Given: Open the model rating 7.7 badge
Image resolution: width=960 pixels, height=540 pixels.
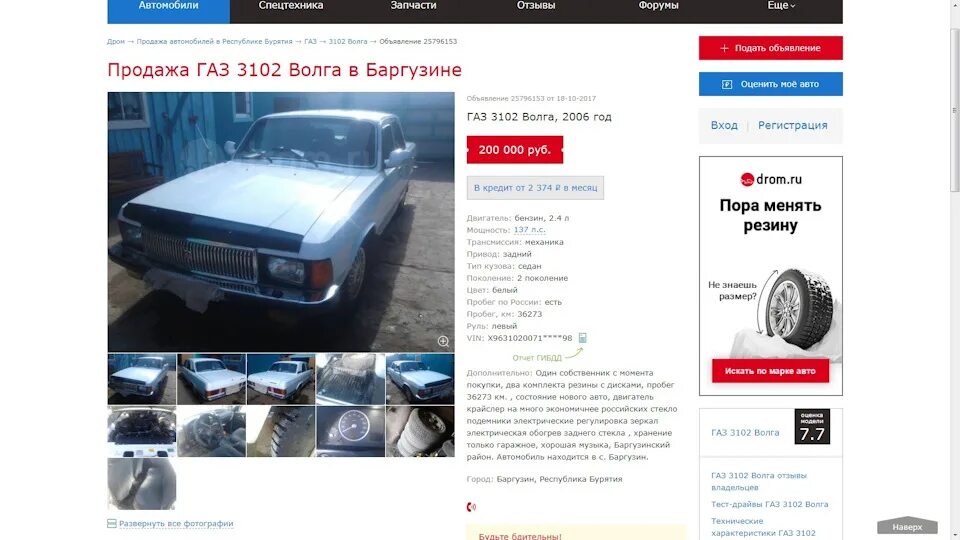Looking at the screenshot, I should click(812, 427).
